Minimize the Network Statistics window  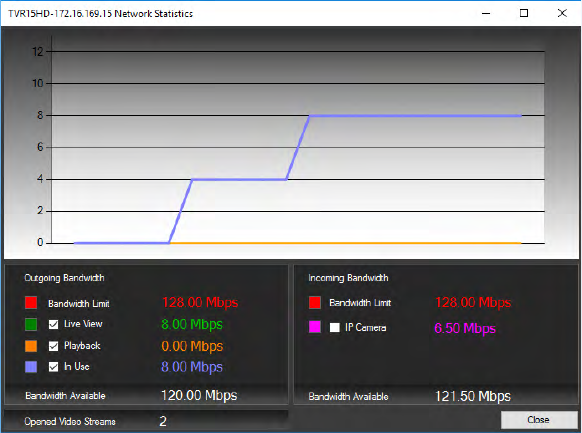tap(486, 13)
